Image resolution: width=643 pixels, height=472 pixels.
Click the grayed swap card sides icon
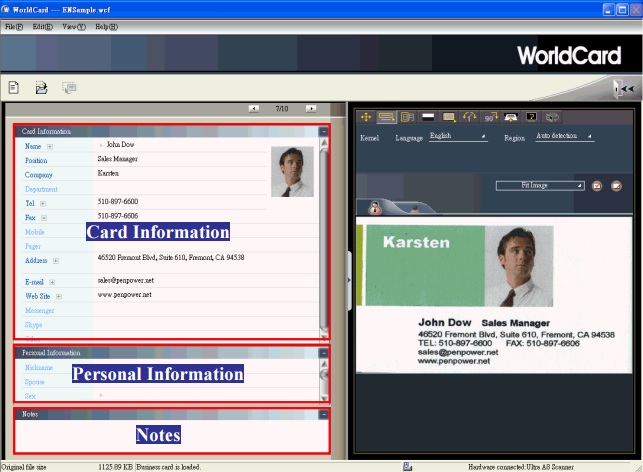pyautogui.click(x=552, y=117)
